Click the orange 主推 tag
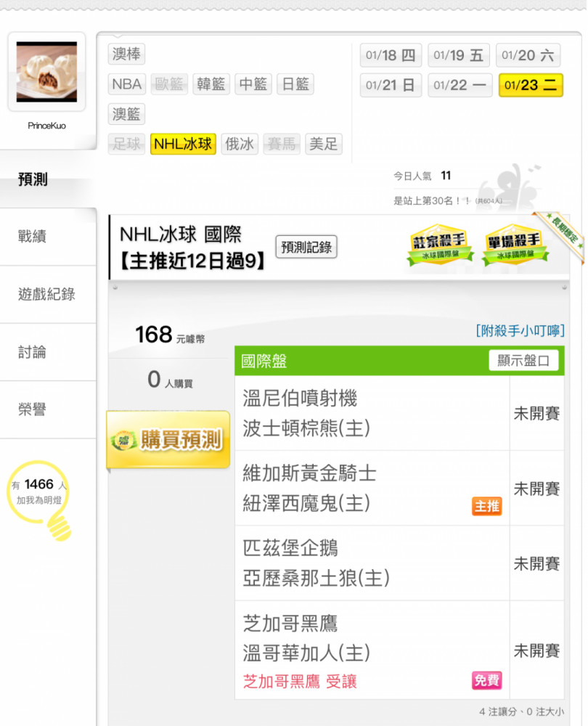The width and height of the screenshot is (588, 726). pyautogui.click(x=487, y=506)
